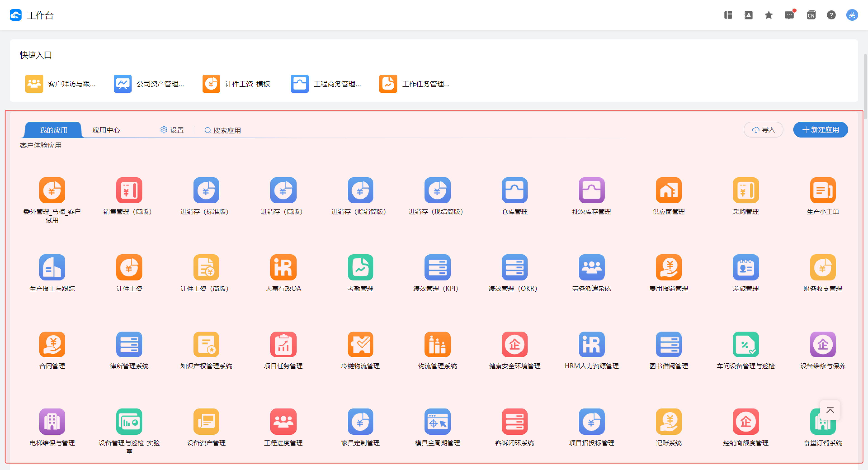Open the 客诉闭环系统 app icon
868x470 pixels.
514,421
